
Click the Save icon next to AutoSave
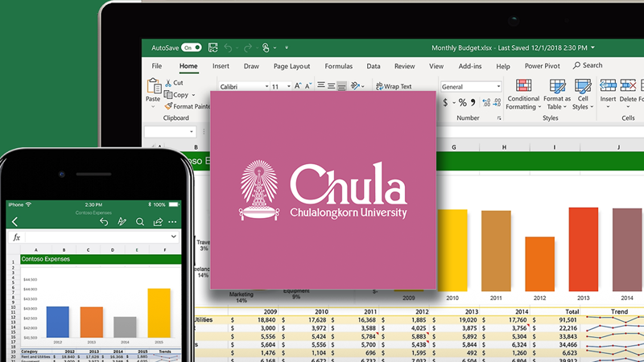(x=213, y=47)
